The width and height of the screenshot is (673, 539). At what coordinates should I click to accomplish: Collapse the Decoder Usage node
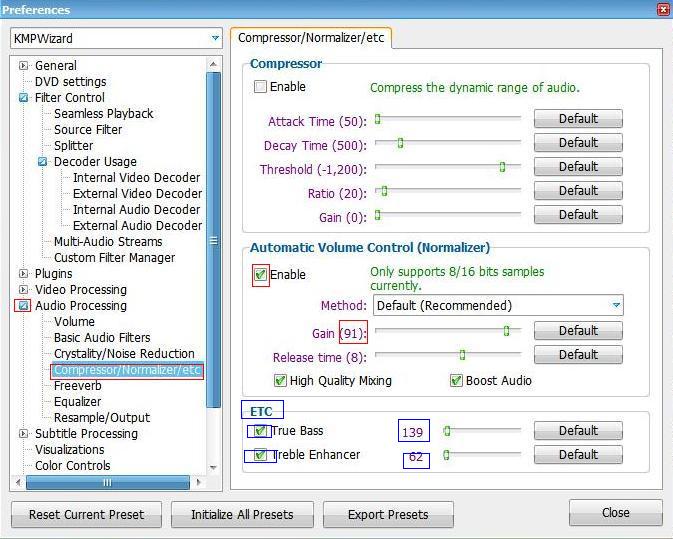(42, 162)
